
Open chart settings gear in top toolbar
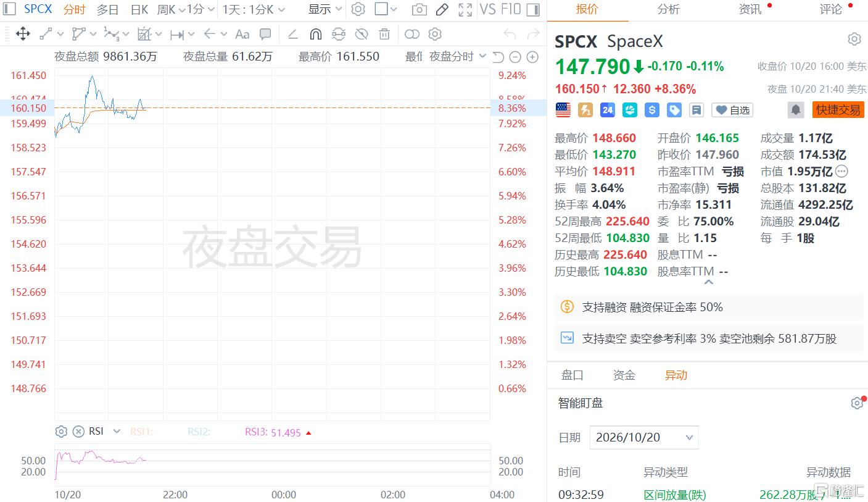point(358,9)
